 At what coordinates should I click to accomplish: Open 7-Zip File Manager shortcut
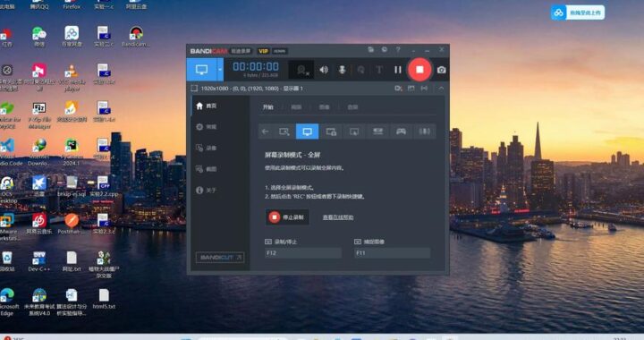[39, 115]
